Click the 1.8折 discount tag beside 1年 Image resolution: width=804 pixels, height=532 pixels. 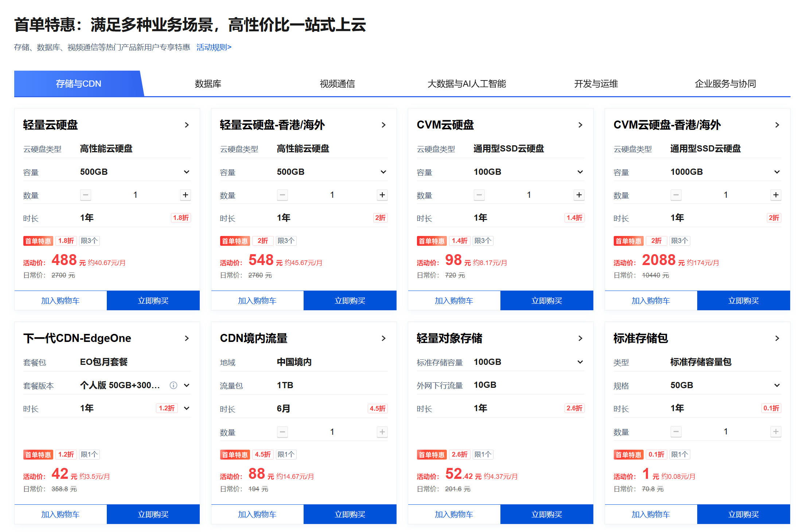tap(181, 218)
